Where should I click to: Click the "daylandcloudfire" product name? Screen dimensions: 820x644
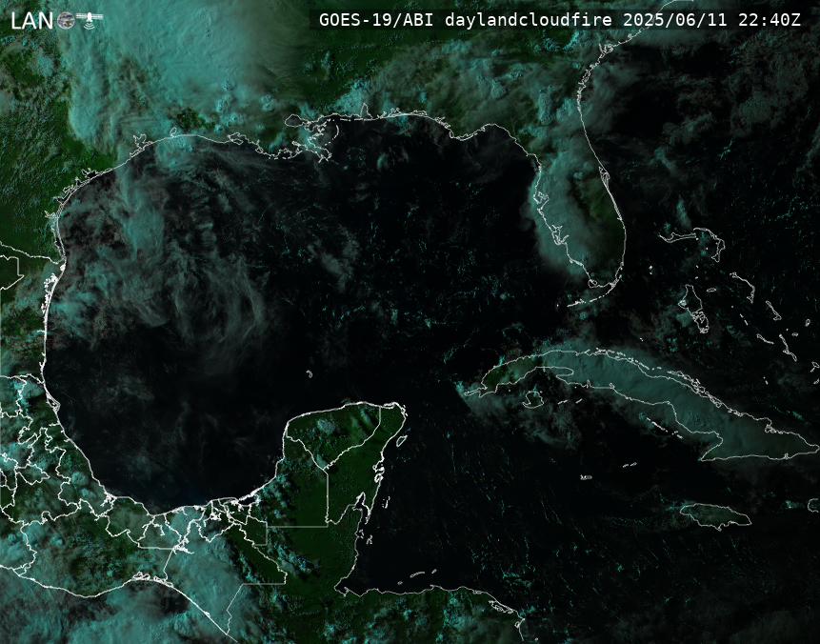coord(529,20)
